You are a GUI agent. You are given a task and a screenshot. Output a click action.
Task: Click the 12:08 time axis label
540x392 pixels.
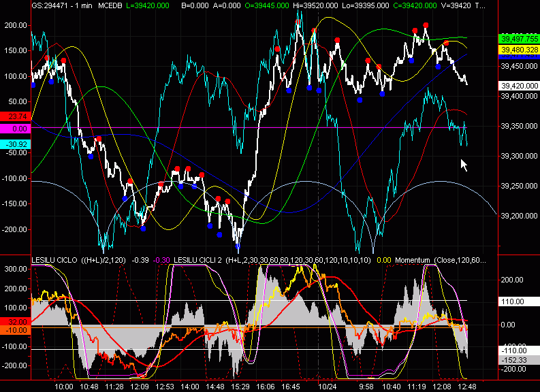(x=442, y=387)
